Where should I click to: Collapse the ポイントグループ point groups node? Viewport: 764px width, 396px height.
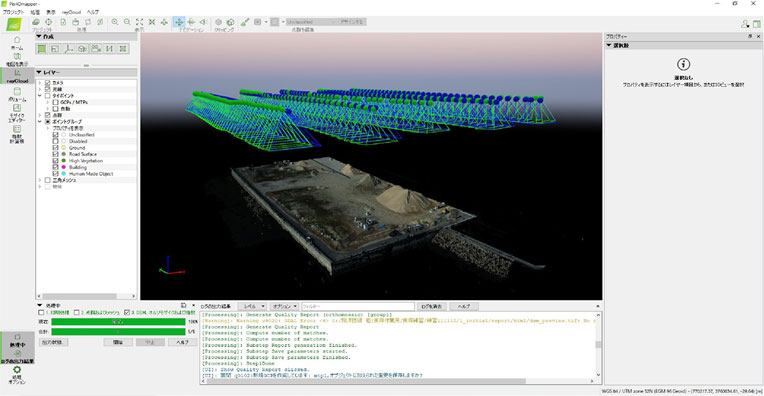point(40,122)
